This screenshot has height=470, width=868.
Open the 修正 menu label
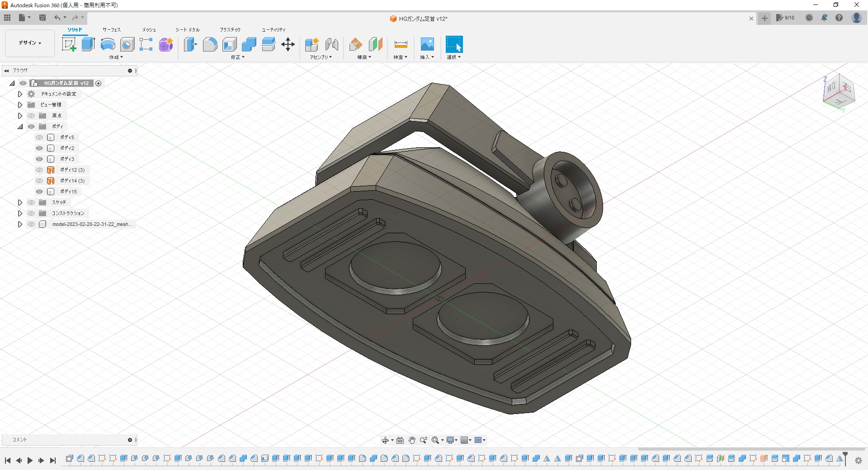point(237,57)
